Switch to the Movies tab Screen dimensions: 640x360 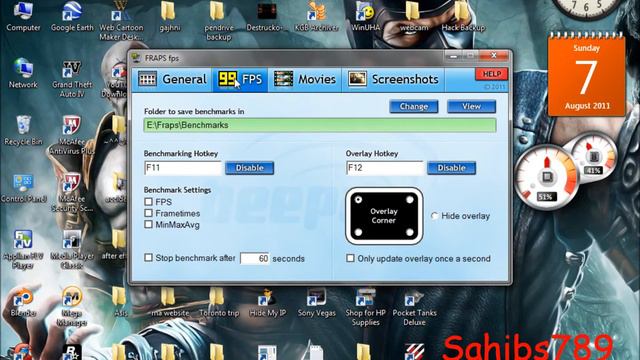305,79
